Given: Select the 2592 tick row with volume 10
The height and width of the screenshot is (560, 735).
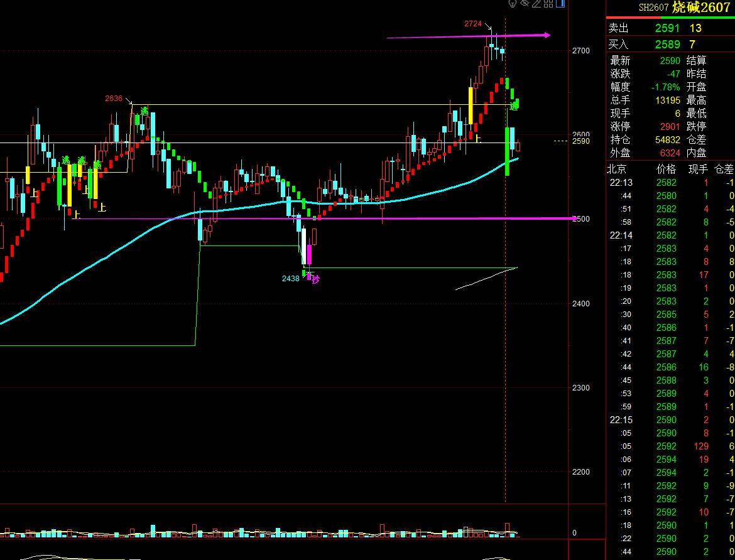Looking at the screenshot, I should pyautogui.click(x=671, y=512).
